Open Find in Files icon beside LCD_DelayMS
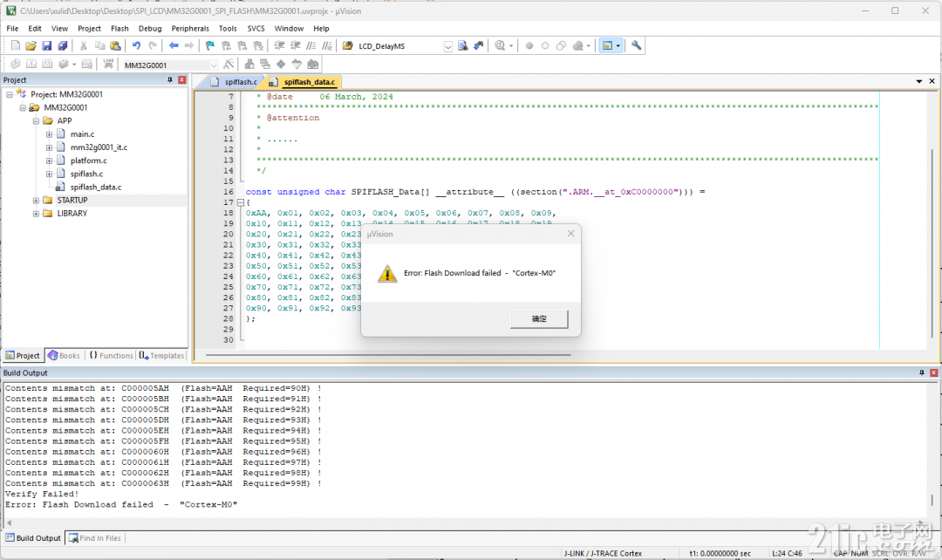 (x=348, y=45)
